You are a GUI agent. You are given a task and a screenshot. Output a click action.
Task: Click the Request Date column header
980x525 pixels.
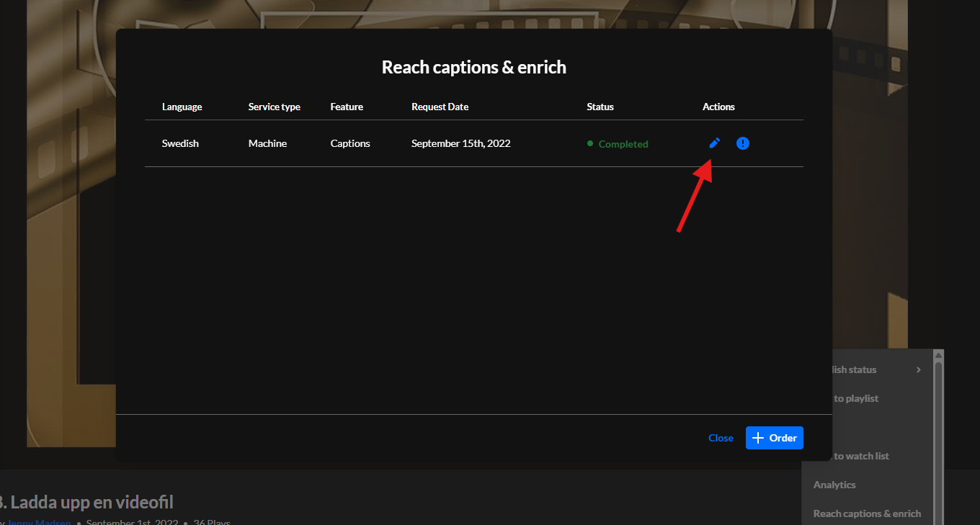tap(440, 107)
